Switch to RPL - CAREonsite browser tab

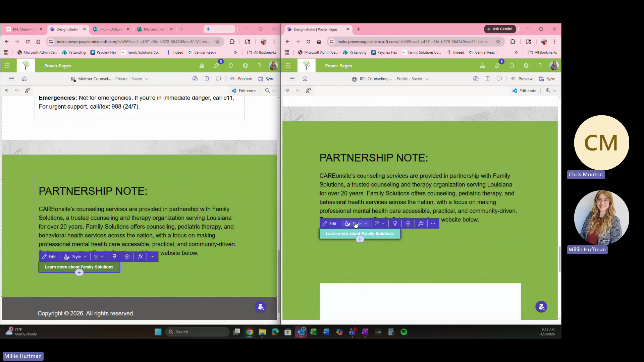[x=111, y=29]
